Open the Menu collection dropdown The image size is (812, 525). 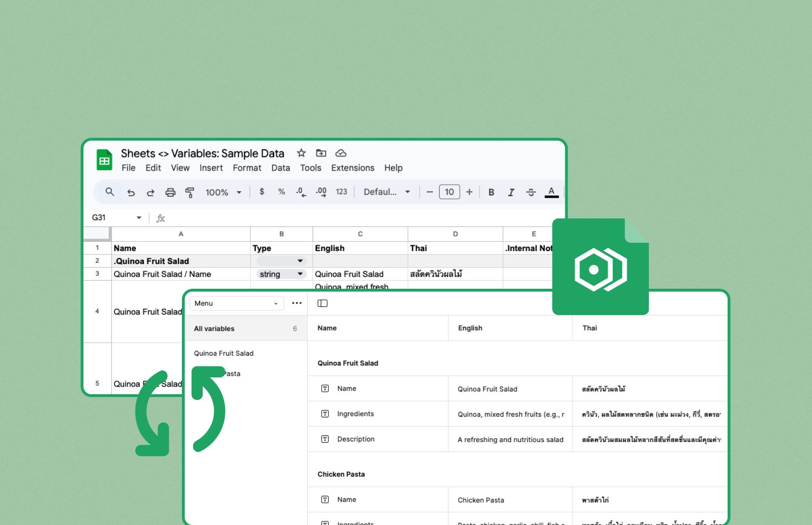click(237, 303)
